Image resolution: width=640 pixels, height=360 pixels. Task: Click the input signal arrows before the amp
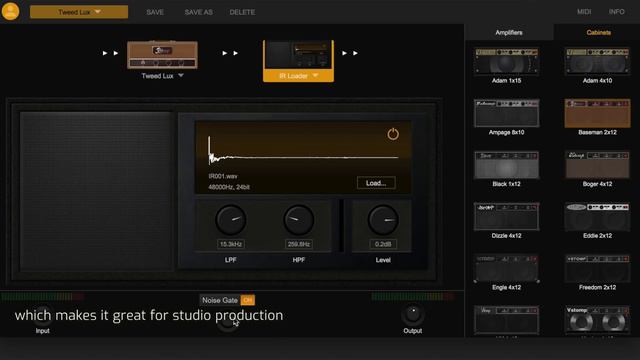[110, 53]
